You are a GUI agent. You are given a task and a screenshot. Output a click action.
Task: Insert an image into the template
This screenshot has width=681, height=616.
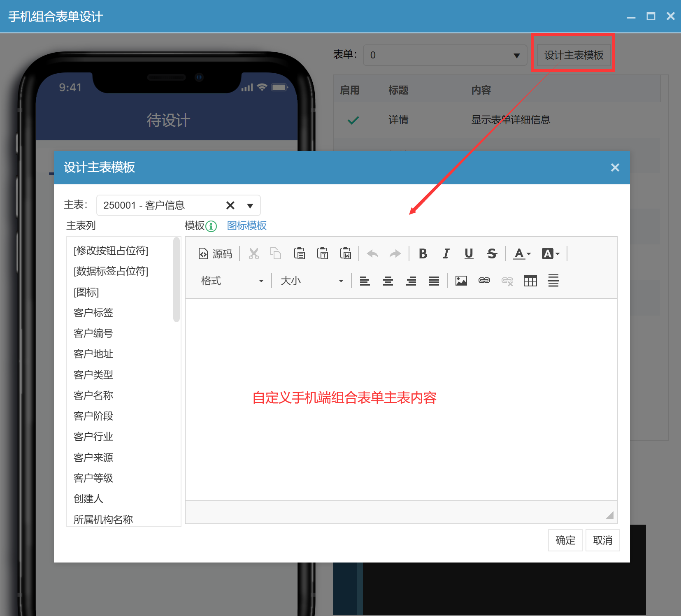(461, 281)
